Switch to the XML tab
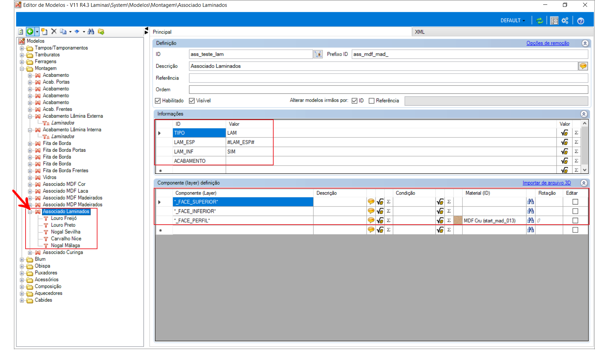This screenshot has height=364, width=612. point(420,32)
